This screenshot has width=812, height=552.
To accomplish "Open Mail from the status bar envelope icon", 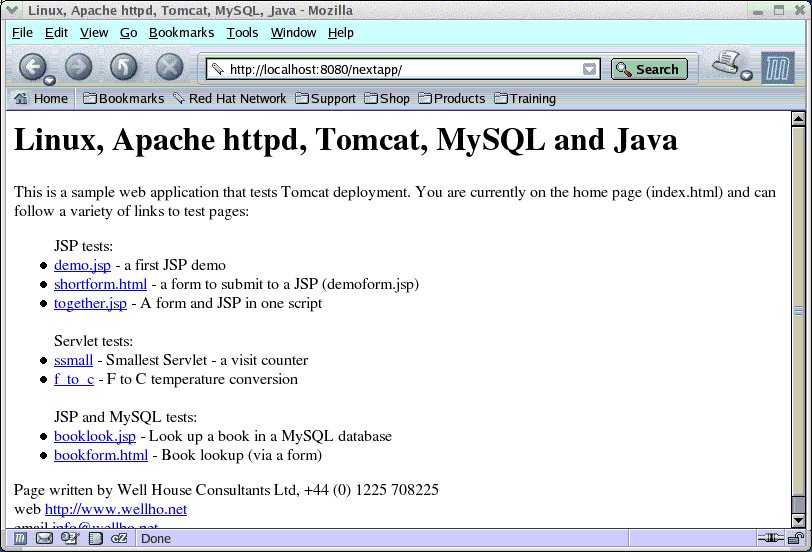I will pyautogui.click(x=44, y=539).
